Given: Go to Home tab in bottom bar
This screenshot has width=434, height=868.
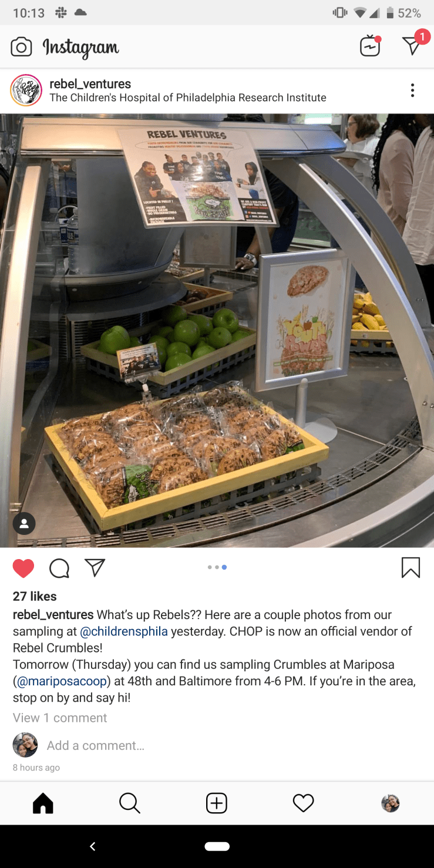Looking at the screenshot, I should click(43, 803).
